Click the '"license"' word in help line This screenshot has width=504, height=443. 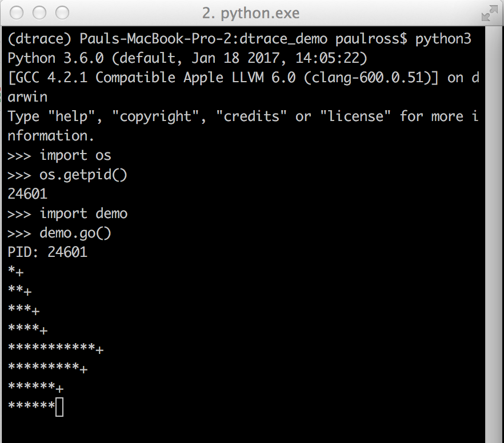click(355, 116)
